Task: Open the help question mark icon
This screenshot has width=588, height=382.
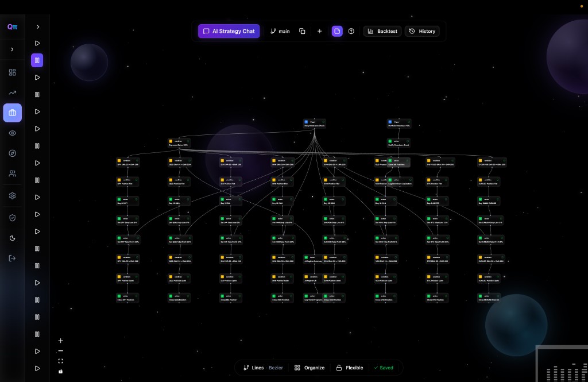Action: click(x=351, y=31)
